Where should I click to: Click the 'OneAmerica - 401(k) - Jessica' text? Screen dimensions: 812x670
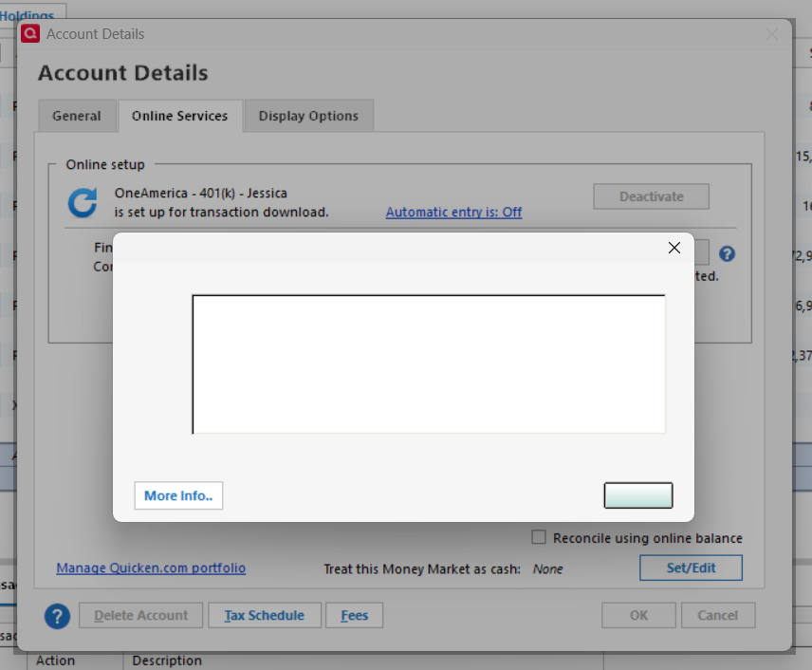(x=201, y=194)
